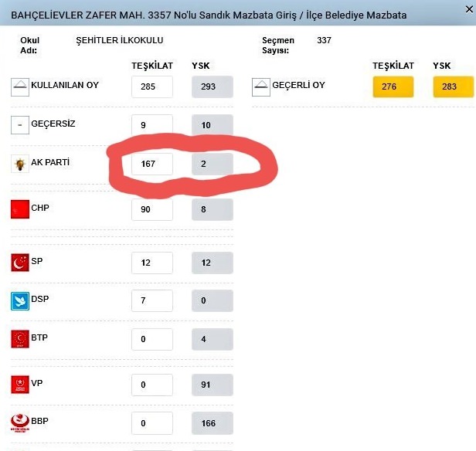The height and width of the screenshot is (451, 476).
Task: Click the BBP YSK value box
Action: click(212, 424)
